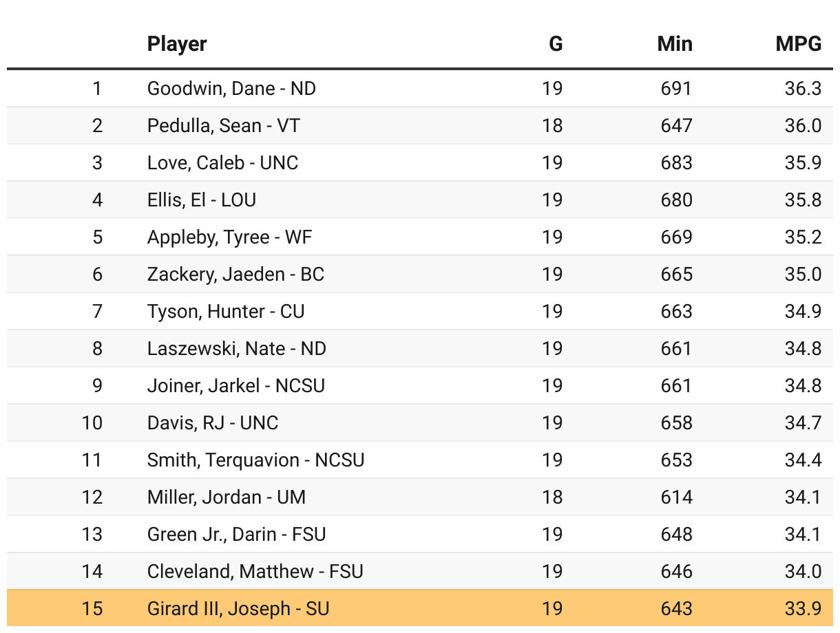Click Miller, Jordan - UM
Image resolution: width=840 pixels, height=633 pixels.
click(226, 497)
